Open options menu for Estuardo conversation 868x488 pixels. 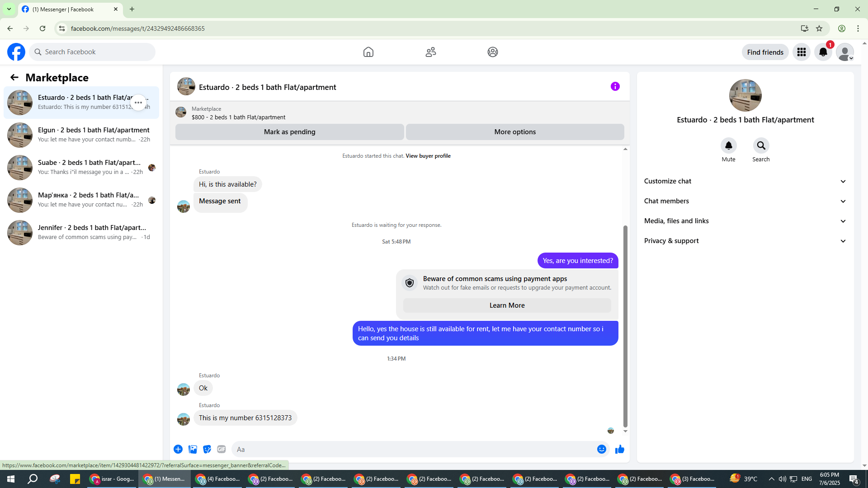pyautogui.click(x=138, y=103)
